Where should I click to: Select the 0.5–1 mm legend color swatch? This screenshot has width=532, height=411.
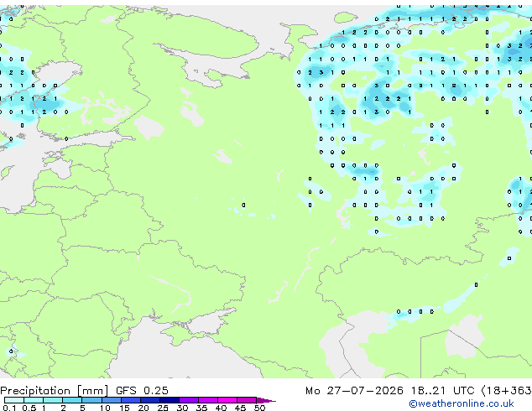click(x=34, y=400)
